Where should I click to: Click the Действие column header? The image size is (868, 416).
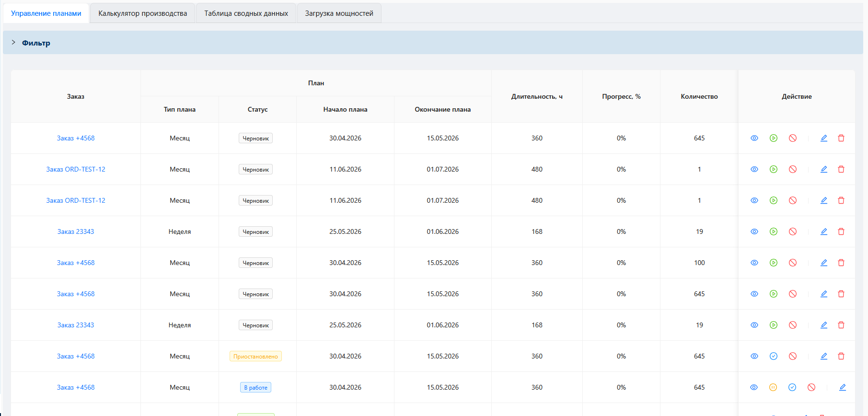coord(797,96)
